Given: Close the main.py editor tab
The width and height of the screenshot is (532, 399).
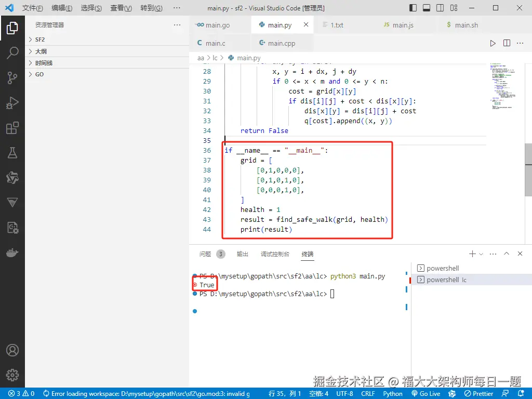Looking at the screenshot, I should tap(306, 24).
